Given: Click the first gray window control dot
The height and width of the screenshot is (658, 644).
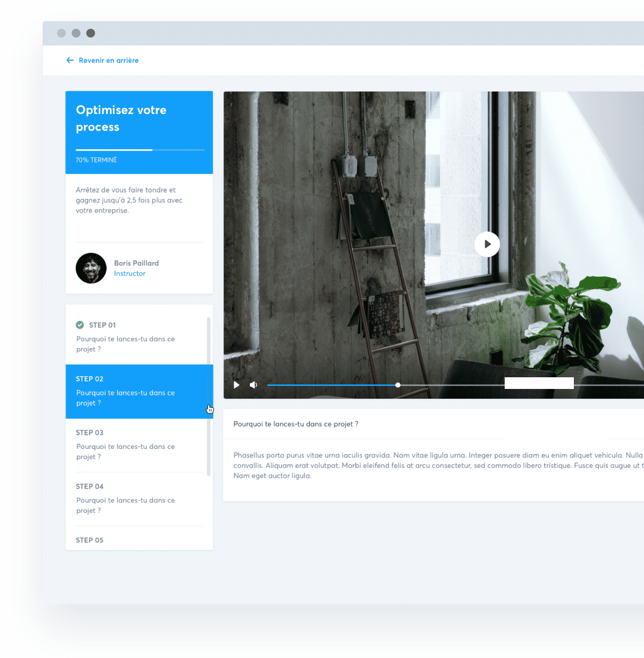Looking at the screenshot, I should point(61,33).
